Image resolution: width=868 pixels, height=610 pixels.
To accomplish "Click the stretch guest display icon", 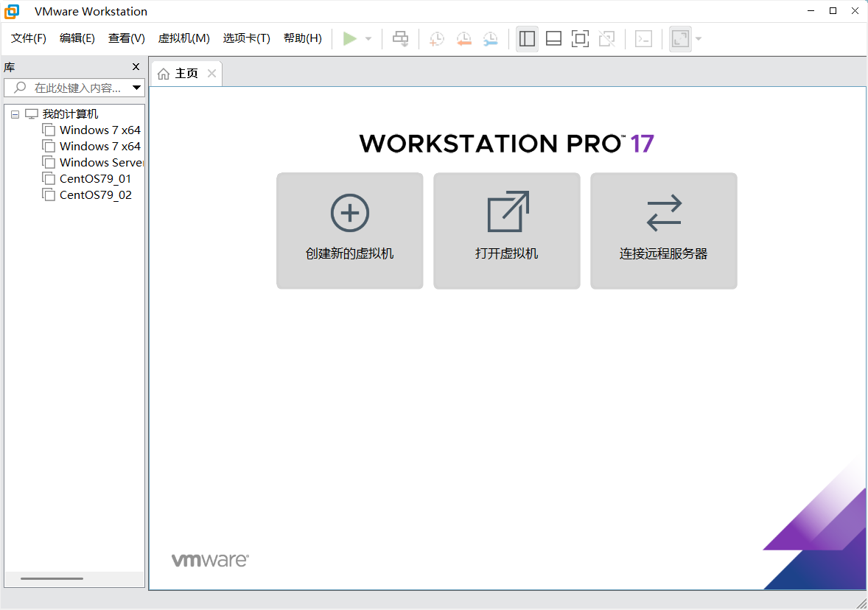I will [680, 39].
